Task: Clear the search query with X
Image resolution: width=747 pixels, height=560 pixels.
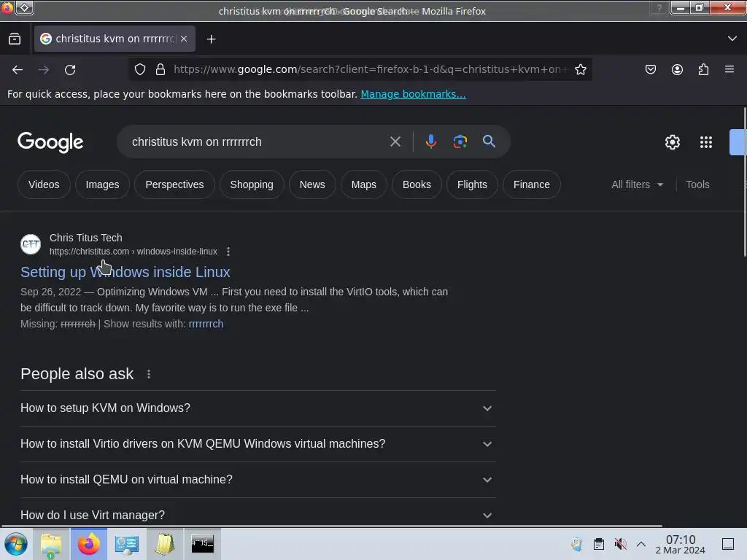Action: pyautogui.click(x=395, y=141)
